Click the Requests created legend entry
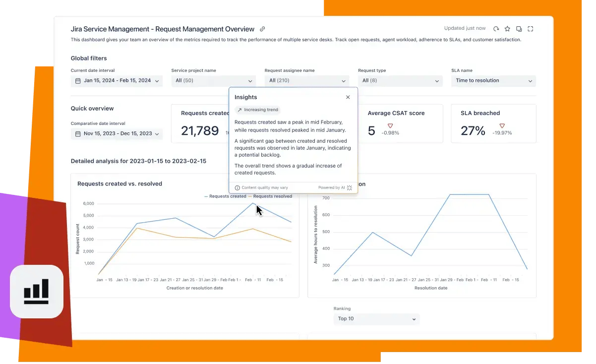596x364 pixels. (225, 196)
